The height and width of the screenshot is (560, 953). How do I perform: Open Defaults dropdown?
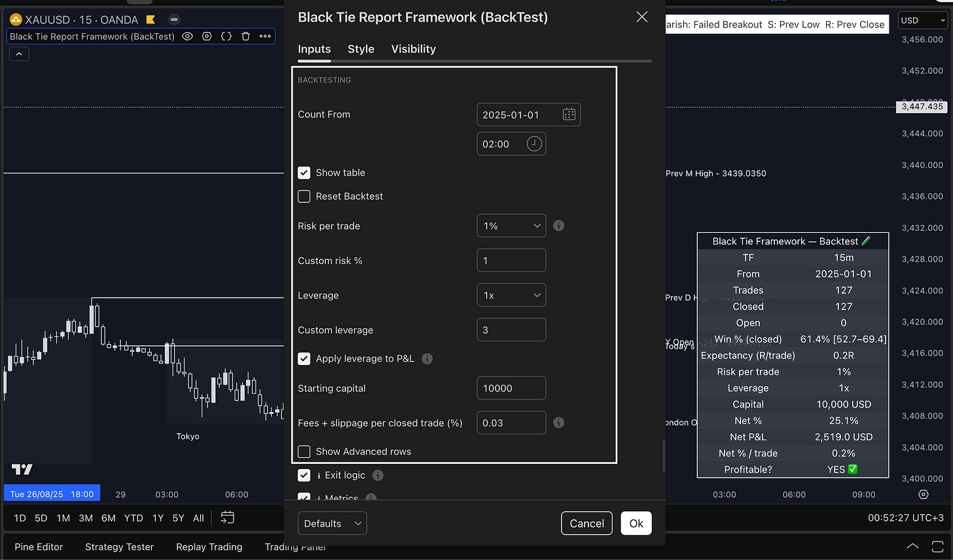[x=333, y=523]
